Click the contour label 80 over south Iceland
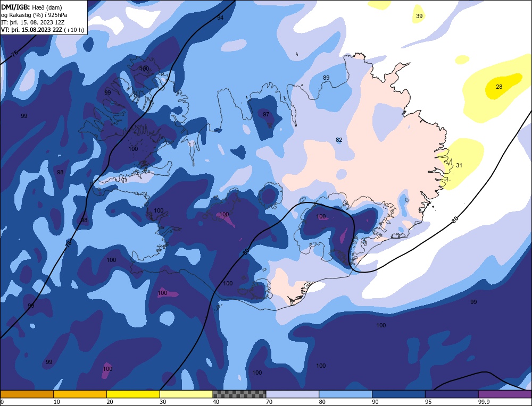Screen dimensions: 532x406 pyautogui.click(x=246, y=251)
